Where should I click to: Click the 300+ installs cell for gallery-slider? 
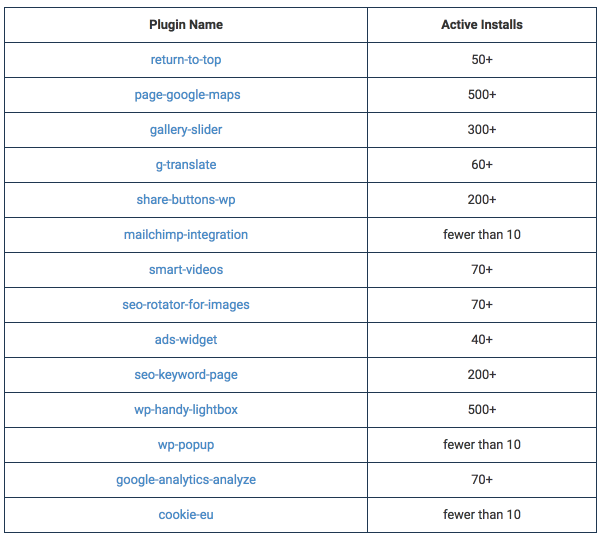pos(482,130)
